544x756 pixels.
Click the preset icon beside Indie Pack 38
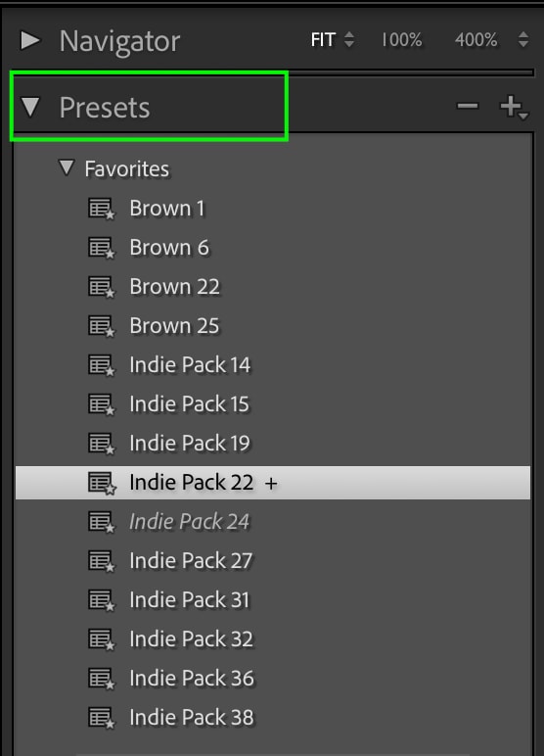pos(101,718)
